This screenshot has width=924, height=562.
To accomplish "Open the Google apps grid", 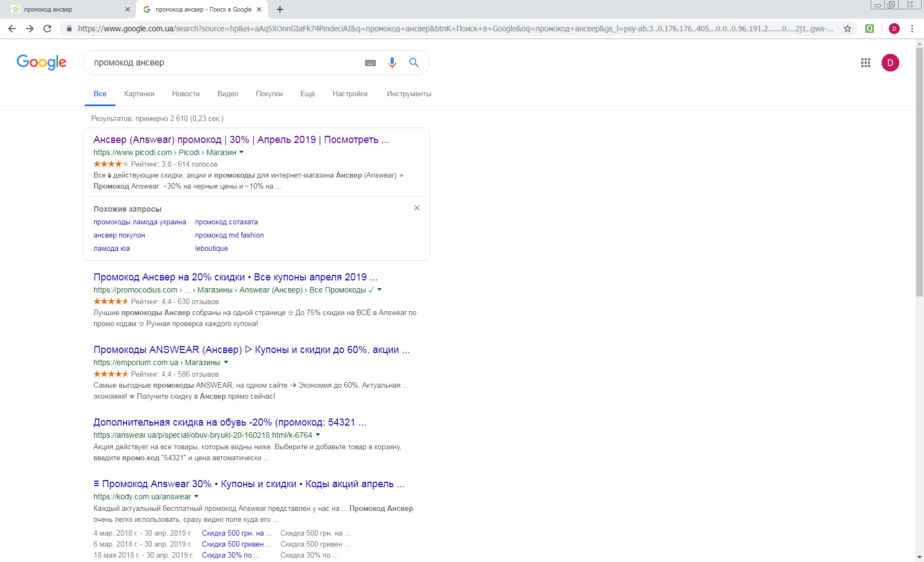I will 866,63.
